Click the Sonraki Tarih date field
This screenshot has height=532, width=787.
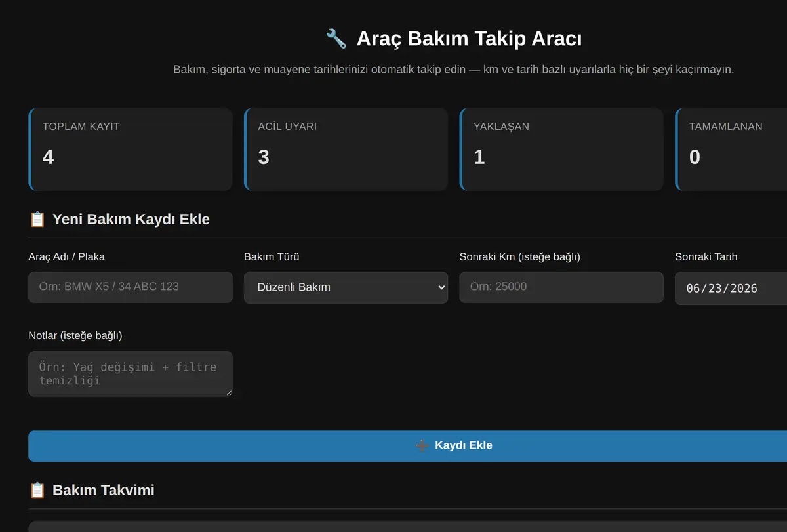pos(731,289)
